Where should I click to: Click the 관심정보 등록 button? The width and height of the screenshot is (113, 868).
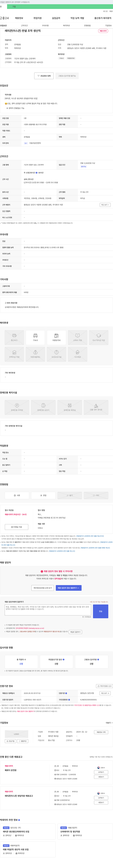[x=44, y=76]
